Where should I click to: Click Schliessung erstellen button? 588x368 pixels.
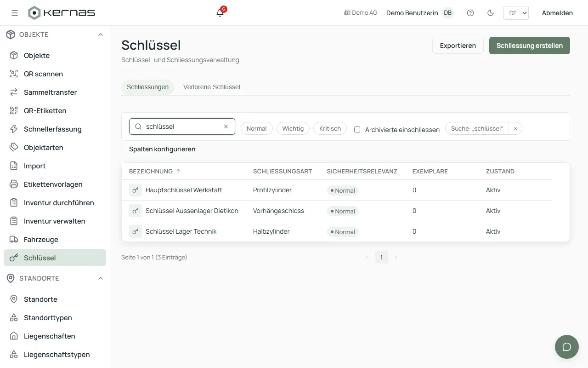click(530, 46)
